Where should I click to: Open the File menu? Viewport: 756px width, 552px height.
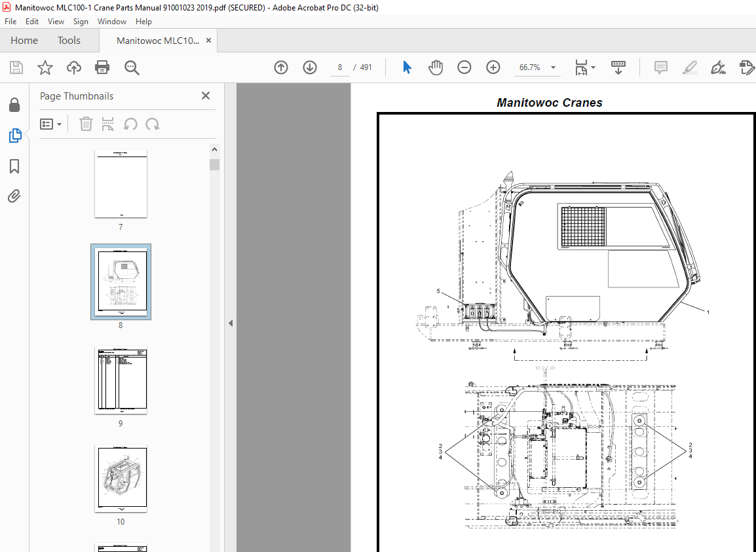tap(10, 22)
